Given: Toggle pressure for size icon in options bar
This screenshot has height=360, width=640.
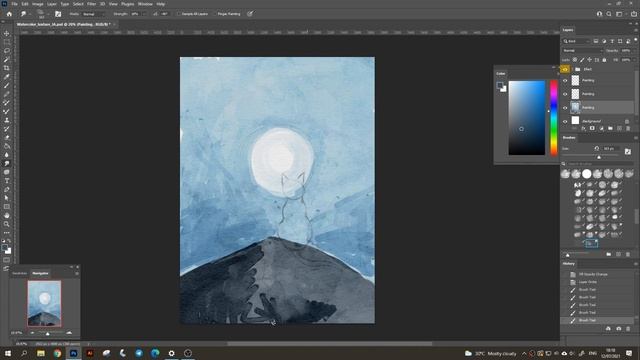Looking at the screenshot, I should click(250, 14).
